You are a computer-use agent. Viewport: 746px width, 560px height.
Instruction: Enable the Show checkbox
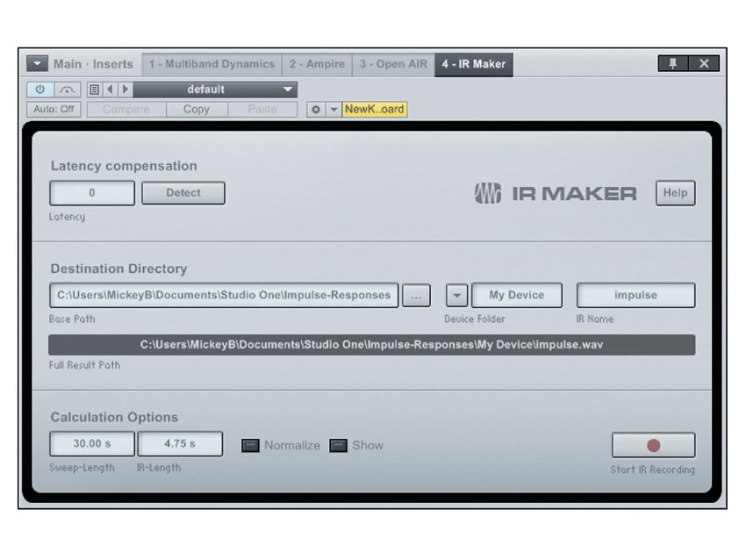pos(338,446)
